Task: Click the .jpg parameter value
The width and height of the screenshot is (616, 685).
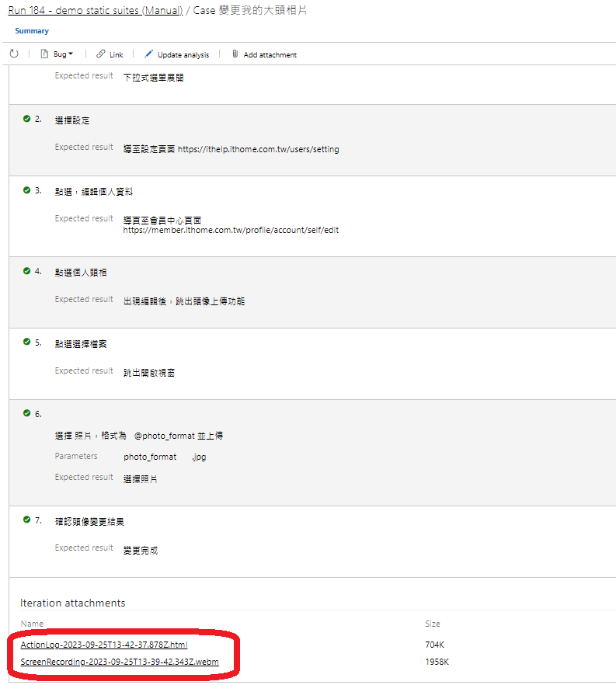Action: [x=199, y=457]
